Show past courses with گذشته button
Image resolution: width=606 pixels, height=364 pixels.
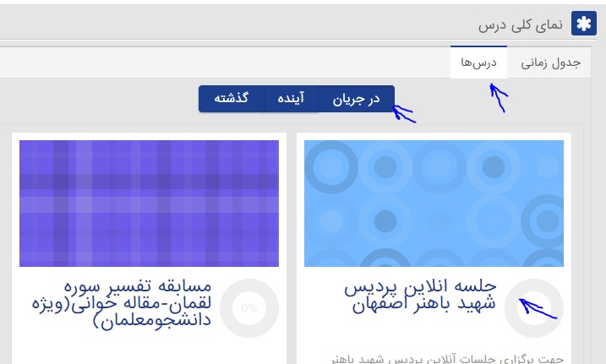click(x=231, y=99)
